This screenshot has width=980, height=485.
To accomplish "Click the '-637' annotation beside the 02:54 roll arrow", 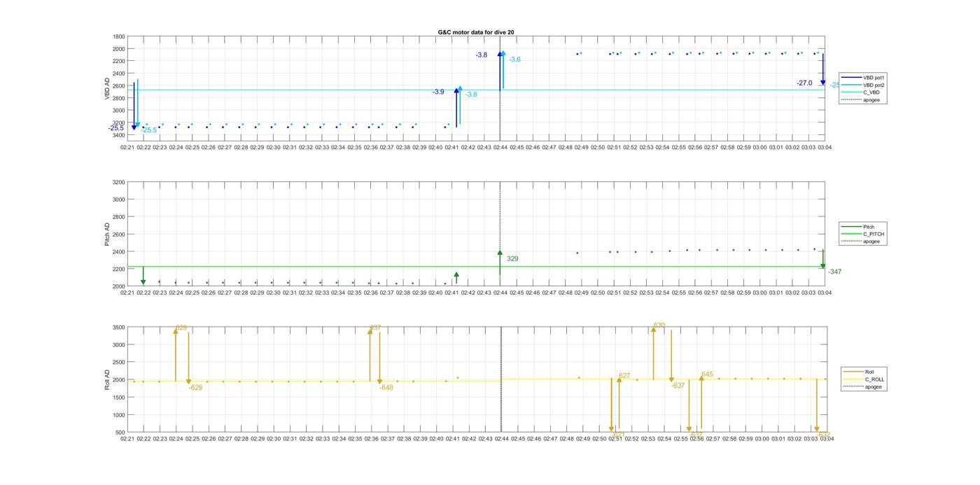I will coord(678,386).
